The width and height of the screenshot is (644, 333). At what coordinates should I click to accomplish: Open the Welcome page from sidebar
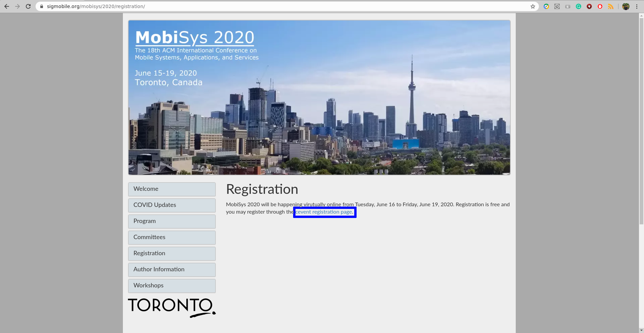(172, 189)
